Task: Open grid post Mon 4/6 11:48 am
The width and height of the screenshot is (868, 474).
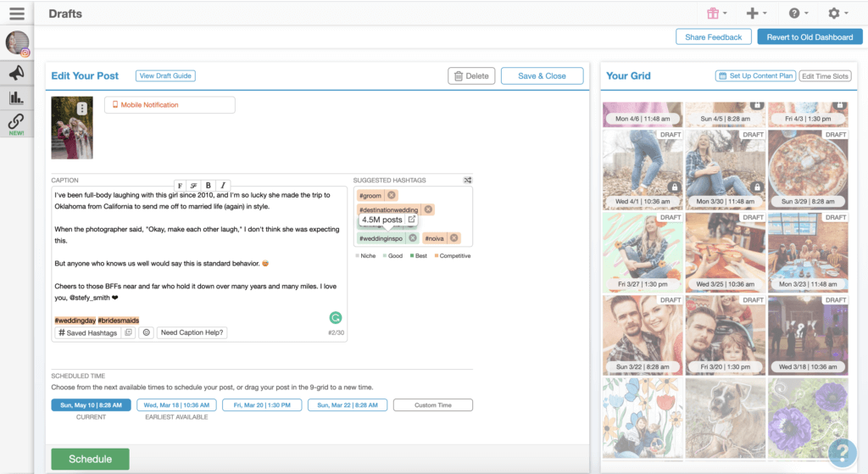Action: coord(643,114)
